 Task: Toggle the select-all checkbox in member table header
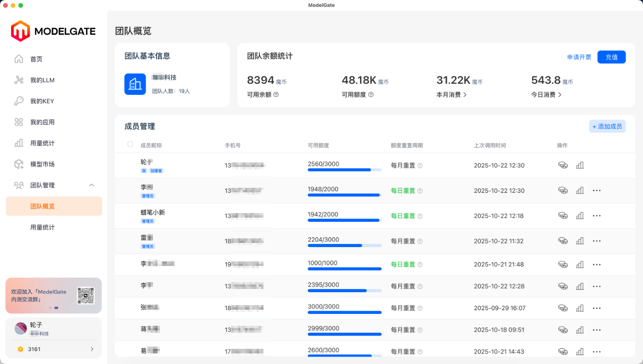130,144
